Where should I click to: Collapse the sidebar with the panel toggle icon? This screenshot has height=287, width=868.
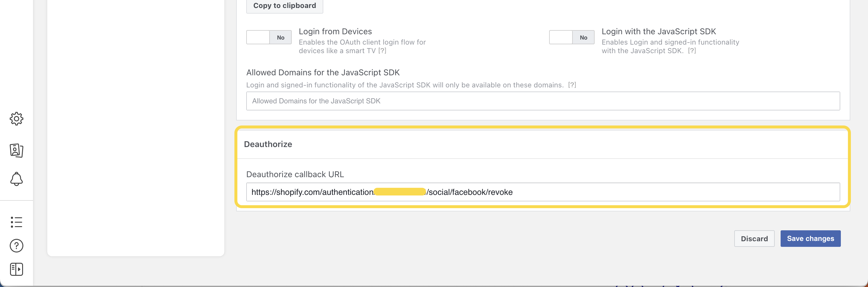[17, 269]
